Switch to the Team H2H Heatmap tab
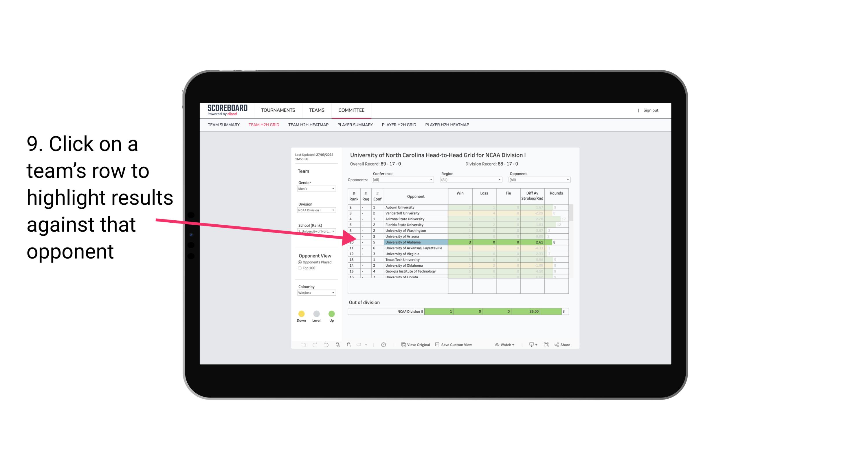 point(309,125)
